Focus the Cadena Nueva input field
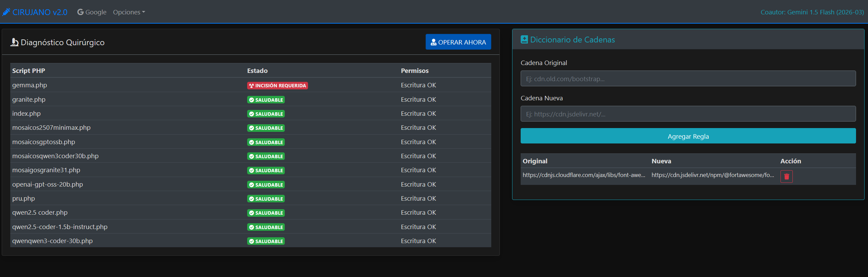This screenshot has height=277, width=868. tap(688, 114)
